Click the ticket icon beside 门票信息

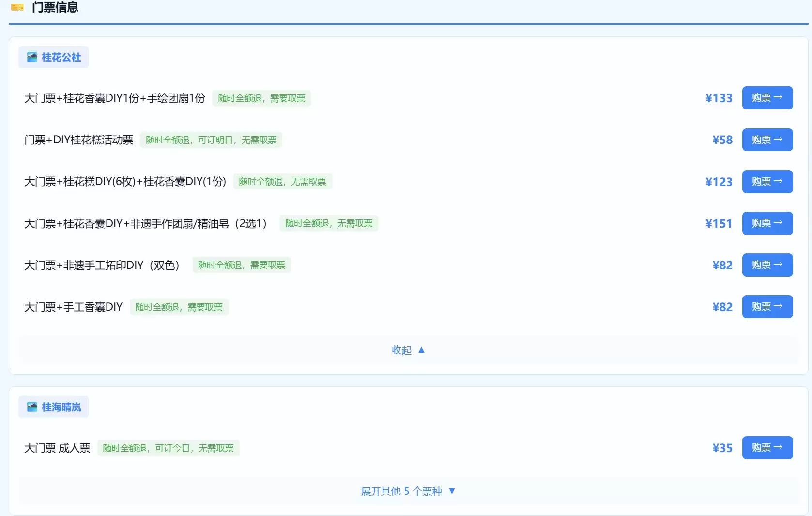coord(17,7)
